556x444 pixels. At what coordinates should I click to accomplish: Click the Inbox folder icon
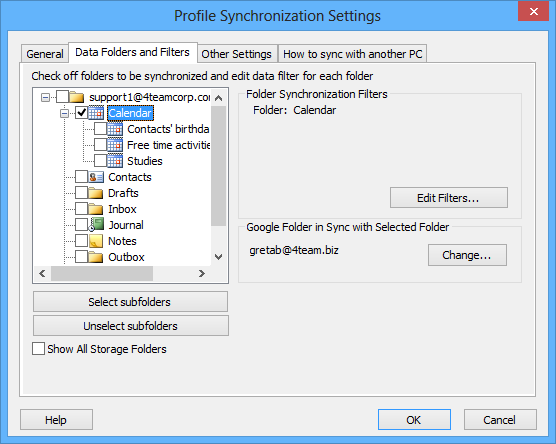pyautogui.click(x=96, y=209)
